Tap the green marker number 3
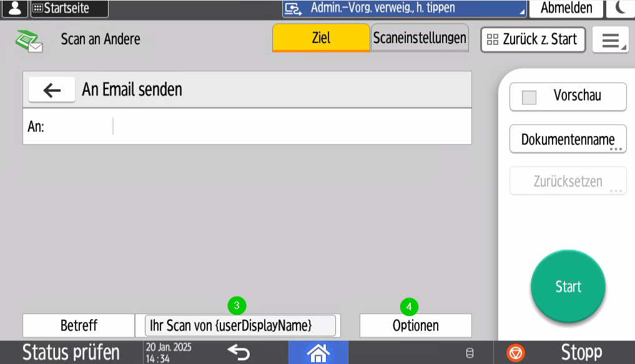635x364 pixels. tap(237, 306)
